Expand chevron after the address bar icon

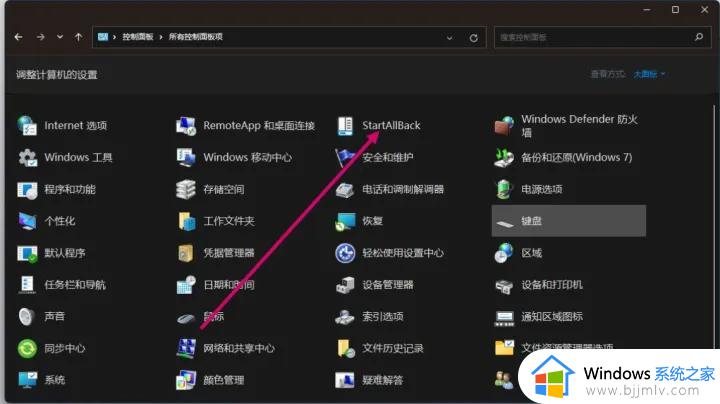click(114, 37)
